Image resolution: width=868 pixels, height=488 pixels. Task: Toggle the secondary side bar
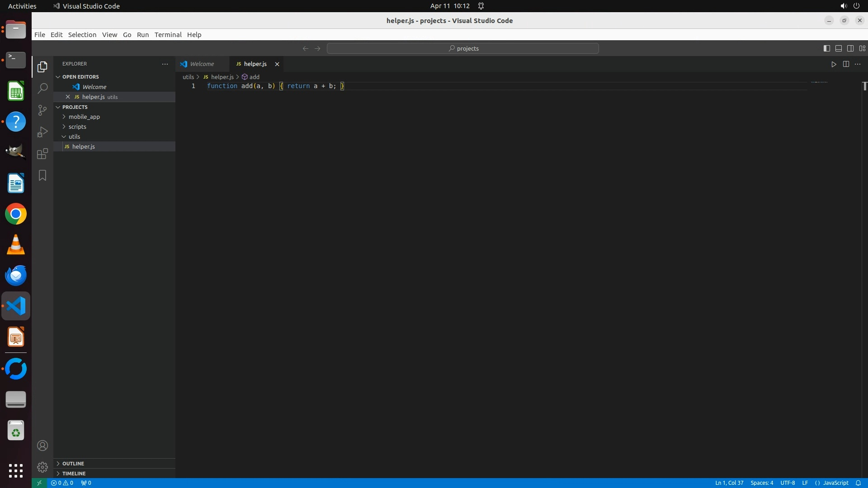[850, 48]
